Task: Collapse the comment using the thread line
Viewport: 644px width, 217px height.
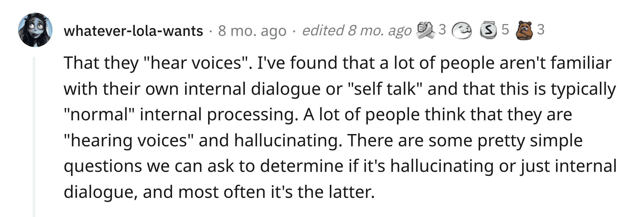Action: point(34,137)
